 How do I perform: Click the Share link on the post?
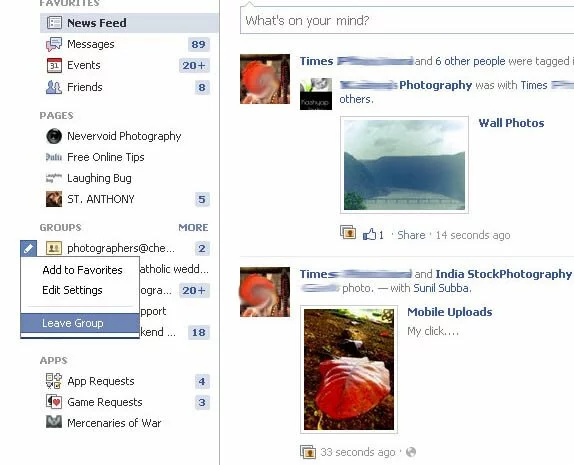411,235
